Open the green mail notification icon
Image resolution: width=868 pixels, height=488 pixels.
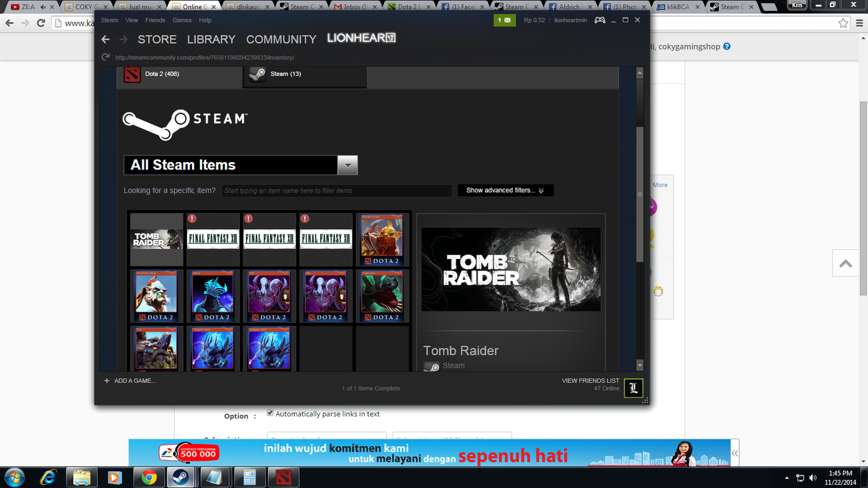[505, 20]
